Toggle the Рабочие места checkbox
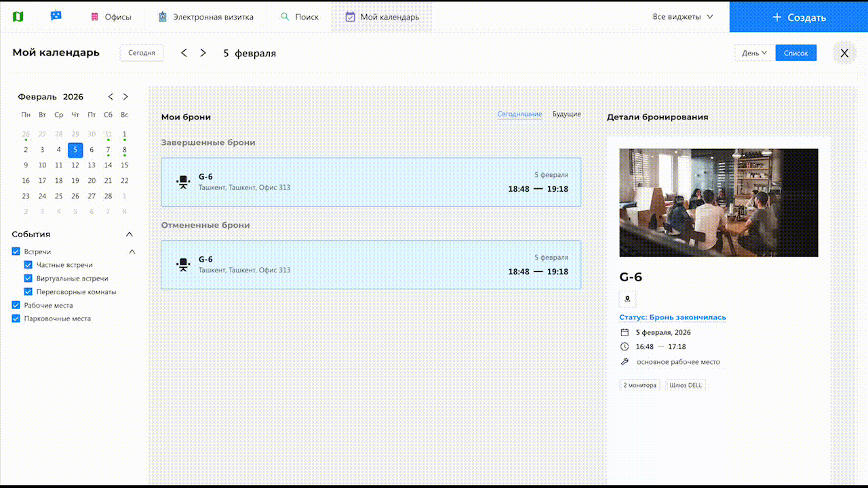868x488 pixels. tap(16, 305)
